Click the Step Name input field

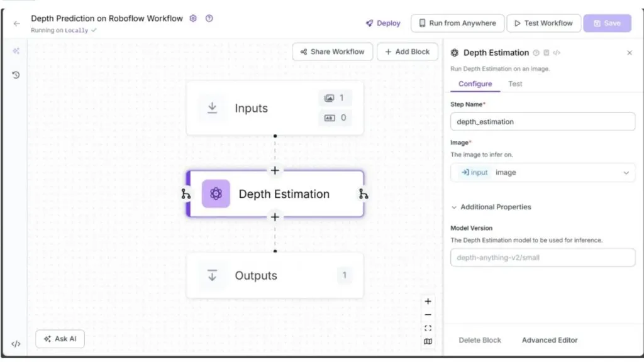pyautogui.click(x=543, y=121)
